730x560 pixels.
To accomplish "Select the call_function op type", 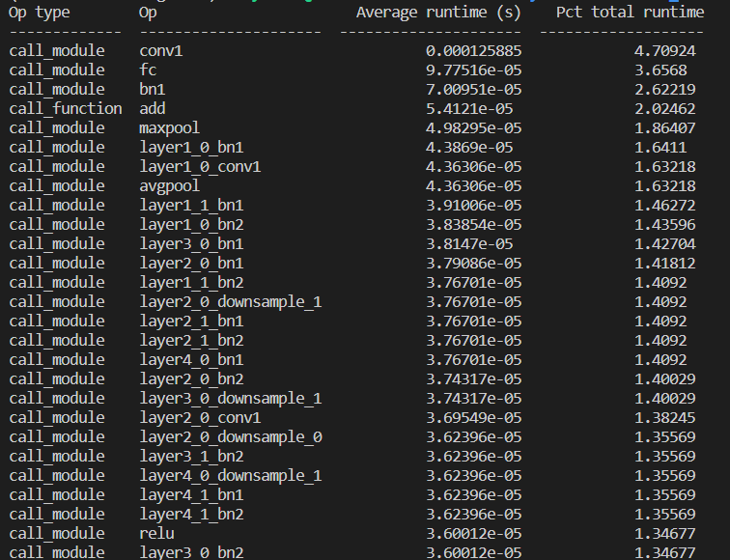I will (66, 108).
